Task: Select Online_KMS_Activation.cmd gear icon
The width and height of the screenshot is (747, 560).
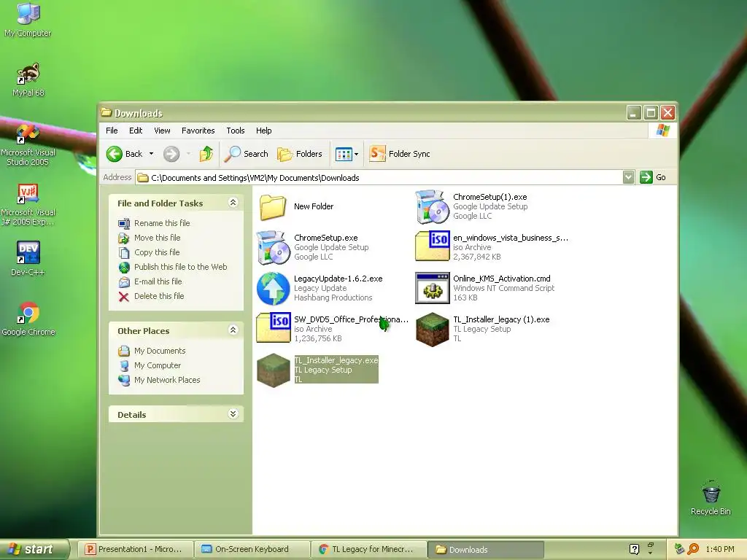Action: 432,288
